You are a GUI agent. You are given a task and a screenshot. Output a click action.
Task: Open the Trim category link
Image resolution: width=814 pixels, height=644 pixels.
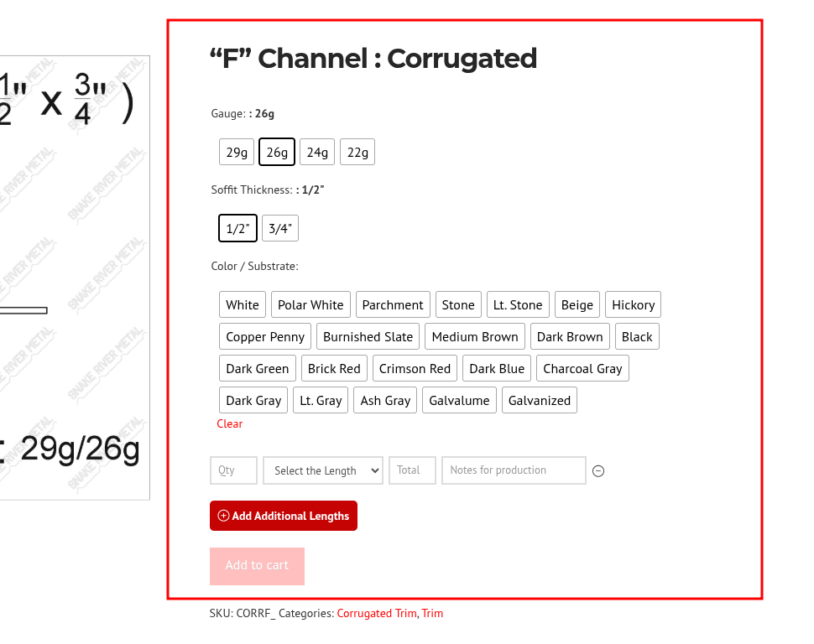(x=432, y=613)
